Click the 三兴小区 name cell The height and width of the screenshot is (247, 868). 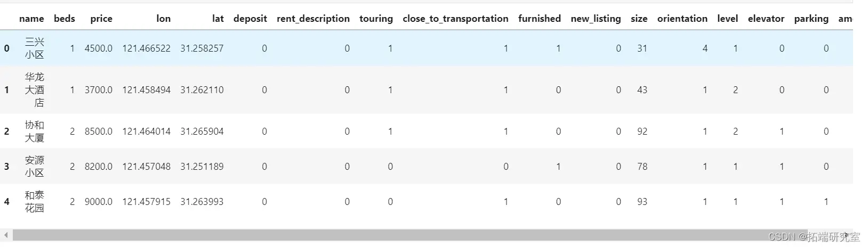[x=35, y=48]
